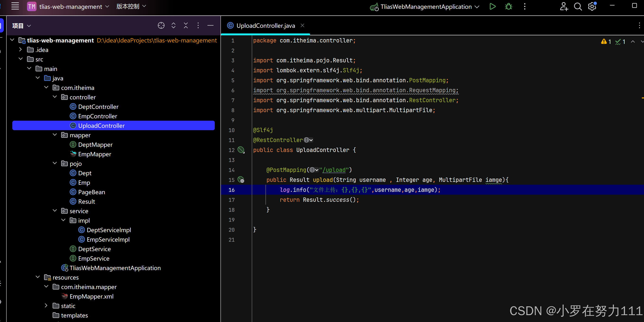Open EmpMapper.xml in project tree

(91, 296)
